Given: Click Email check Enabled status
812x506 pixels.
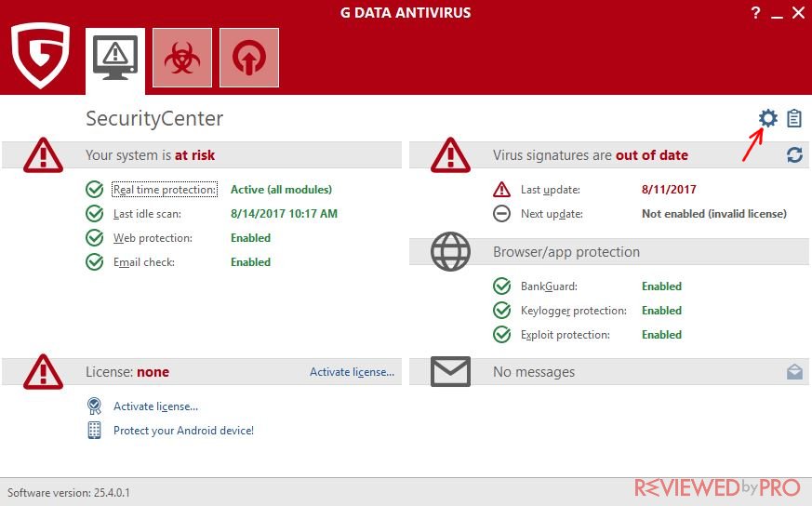Looking at the screenshot, I should pos(250,262).
